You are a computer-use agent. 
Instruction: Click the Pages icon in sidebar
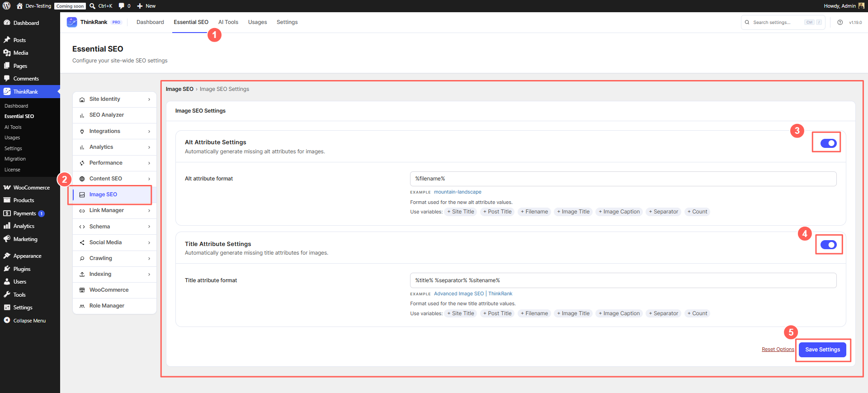pos(7,66)
